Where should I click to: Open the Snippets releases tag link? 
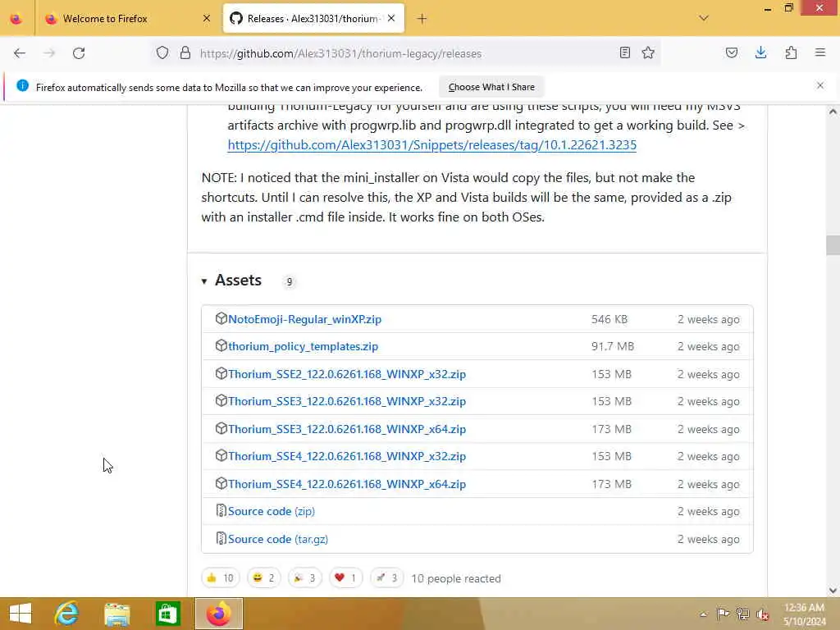point(431,145)
